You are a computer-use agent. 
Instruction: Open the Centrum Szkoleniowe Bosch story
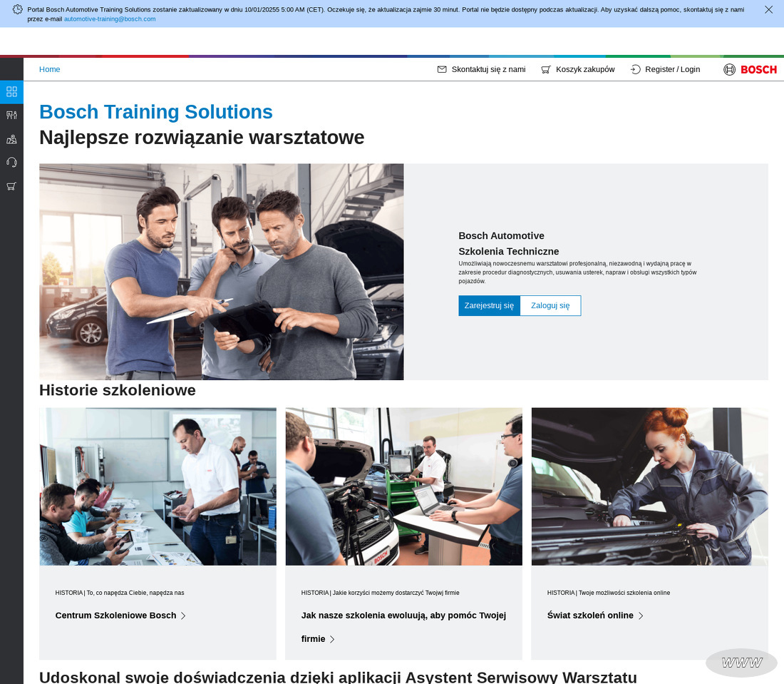point(115,616)
